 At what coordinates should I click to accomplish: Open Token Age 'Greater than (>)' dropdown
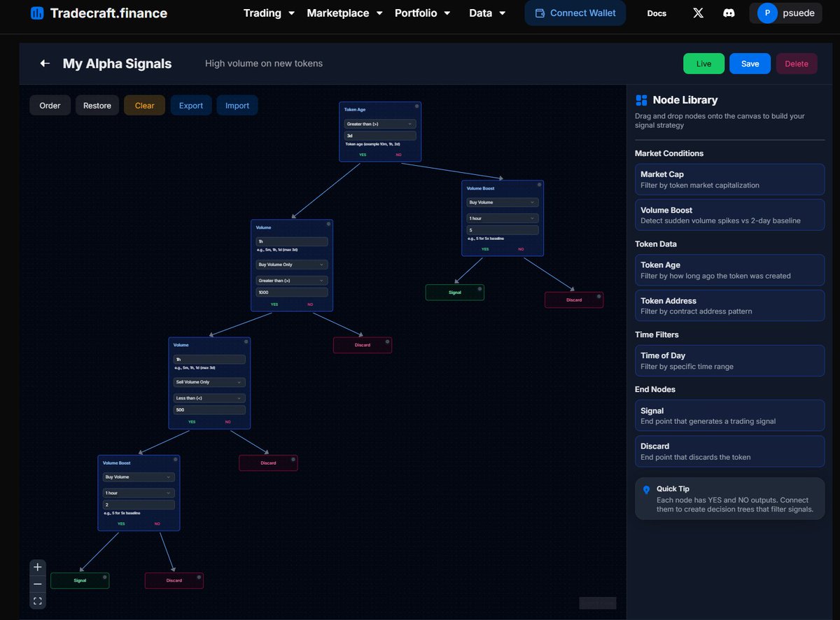pyautogui.click(x=380, y=124)
